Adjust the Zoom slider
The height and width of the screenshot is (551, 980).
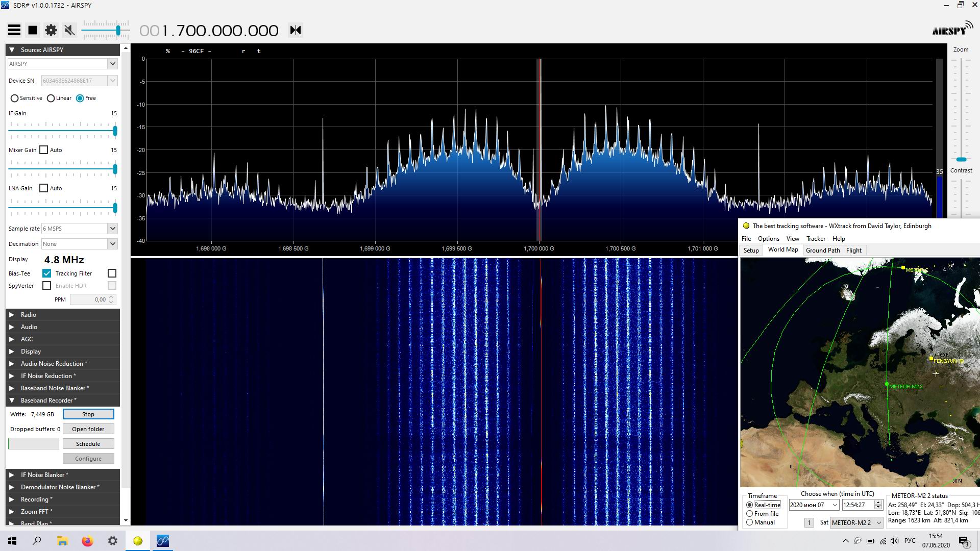[x=961, y=160]
